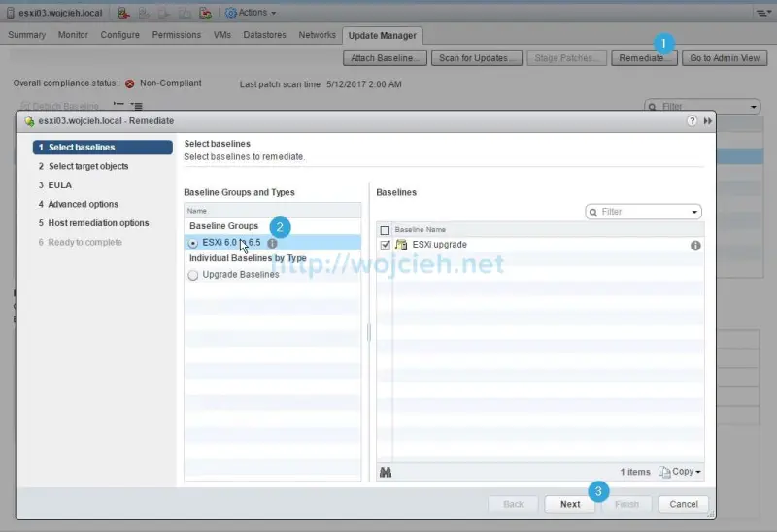
Task: Click the double-arrow icon in the wizard title bar
Action: (708, 120)
